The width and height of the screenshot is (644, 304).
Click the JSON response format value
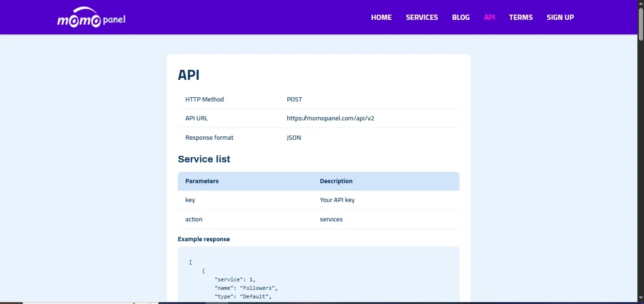294,138
